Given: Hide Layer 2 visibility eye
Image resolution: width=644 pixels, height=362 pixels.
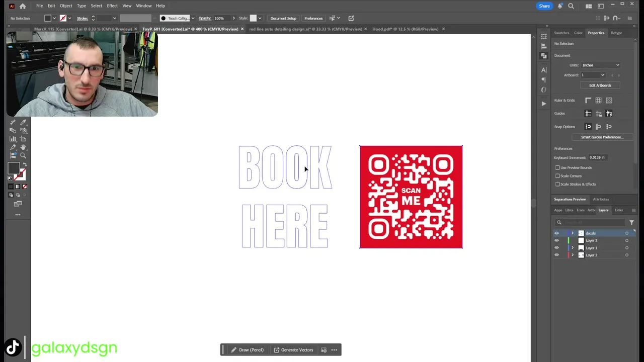Looking at the screenshot, I should [556, 255].
